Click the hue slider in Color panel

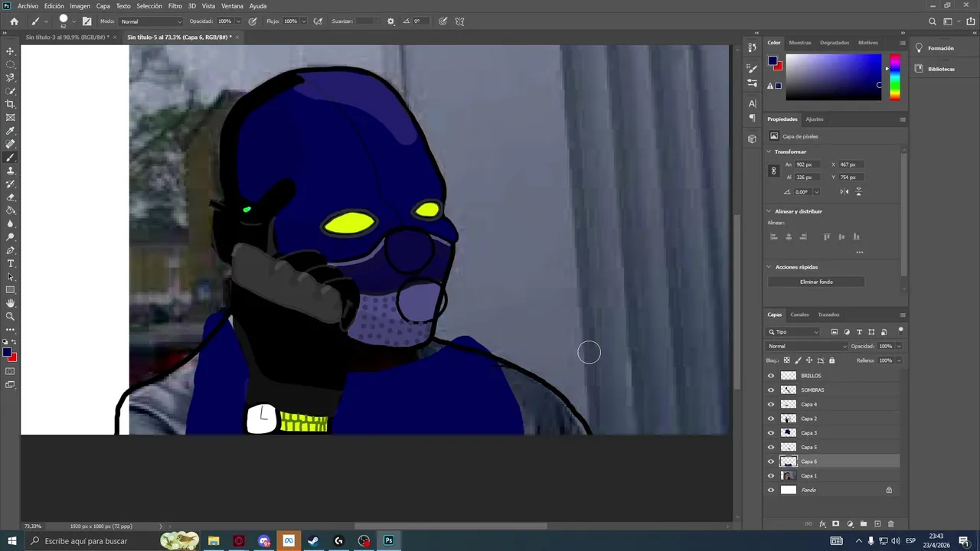[894, 77]
